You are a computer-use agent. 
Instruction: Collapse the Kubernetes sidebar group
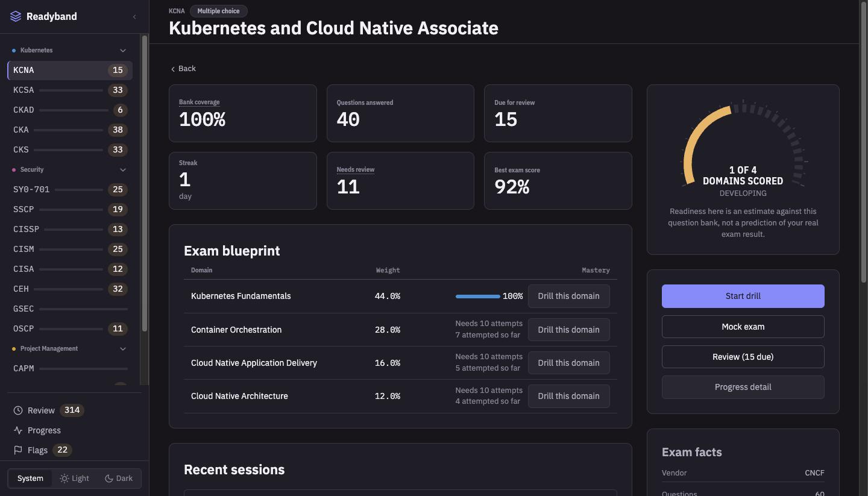tap(123, 51)
